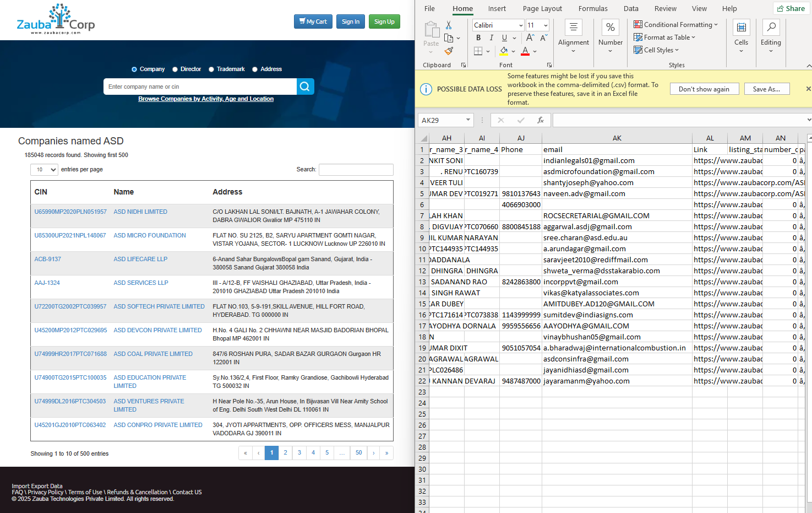Open Editing group with magnifier icon

pyautogui.click(x=771, y=37)
